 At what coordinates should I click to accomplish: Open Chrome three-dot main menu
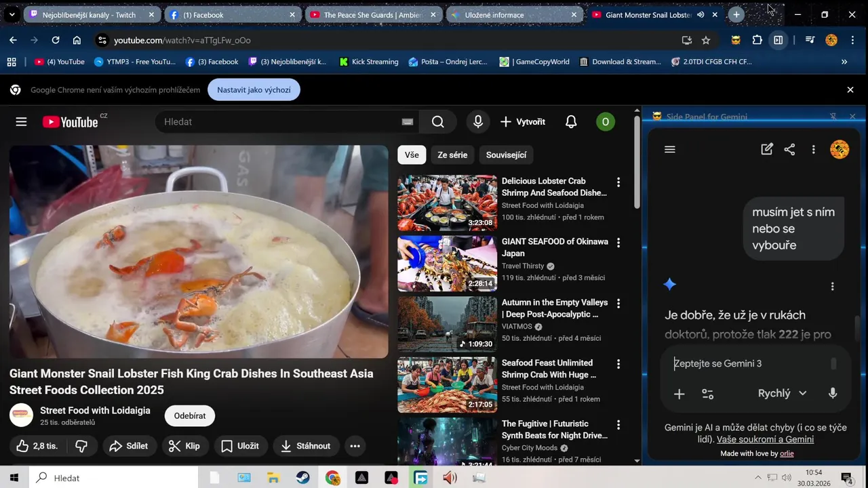coord(852,40)
